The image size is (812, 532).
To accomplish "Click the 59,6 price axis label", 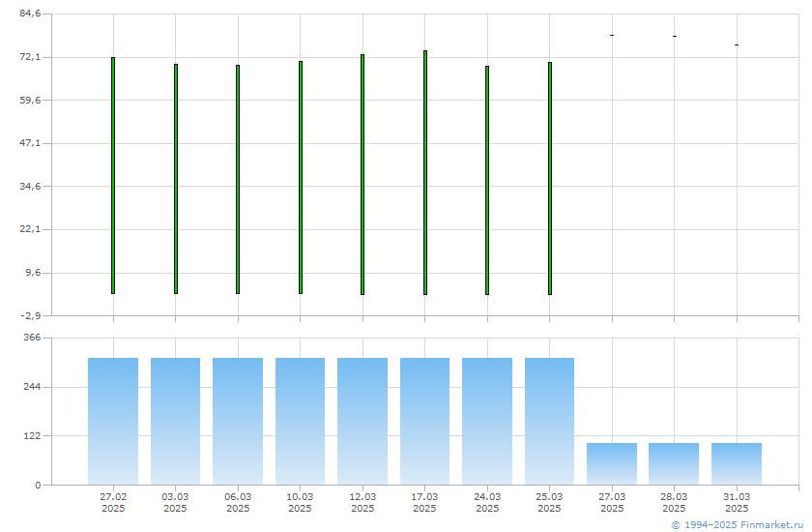I will [x=30, y=100].
